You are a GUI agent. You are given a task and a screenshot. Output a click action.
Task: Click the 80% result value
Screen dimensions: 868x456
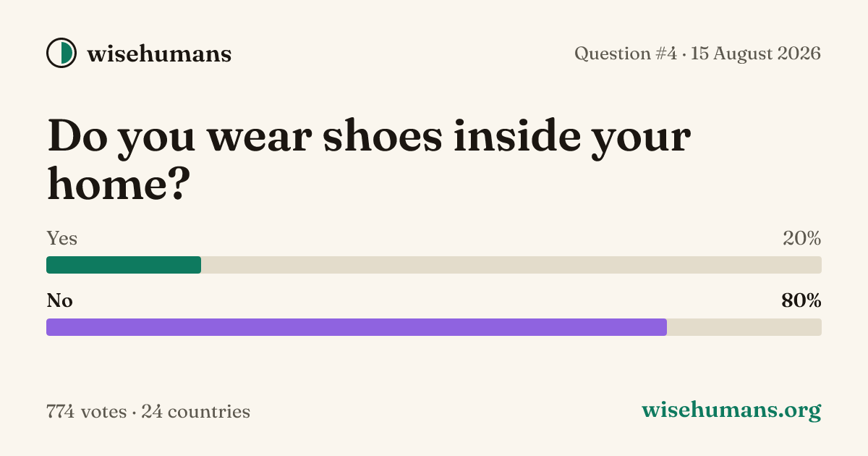801,300
